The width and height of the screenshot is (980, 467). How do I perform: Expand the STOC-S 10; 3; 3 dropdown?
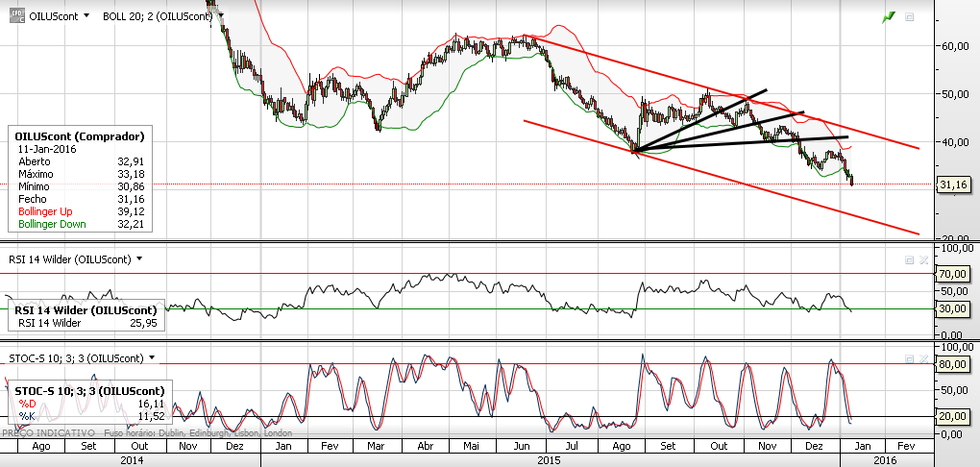pos(152,358)
